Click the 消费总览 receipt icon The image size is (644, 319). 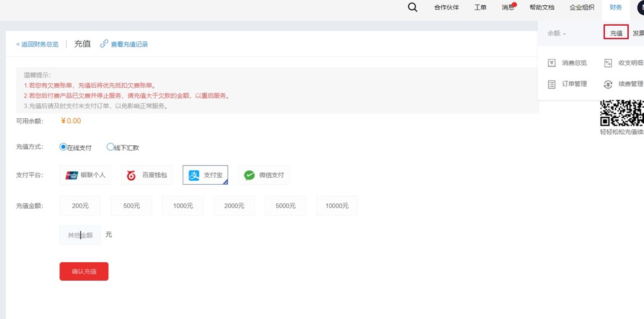click(552, 63)
